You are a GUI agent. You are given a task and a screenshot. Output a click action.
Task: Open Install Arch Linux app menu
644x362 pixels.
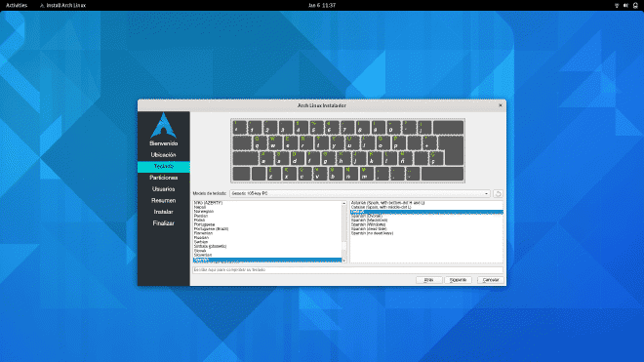coord(62,5)
